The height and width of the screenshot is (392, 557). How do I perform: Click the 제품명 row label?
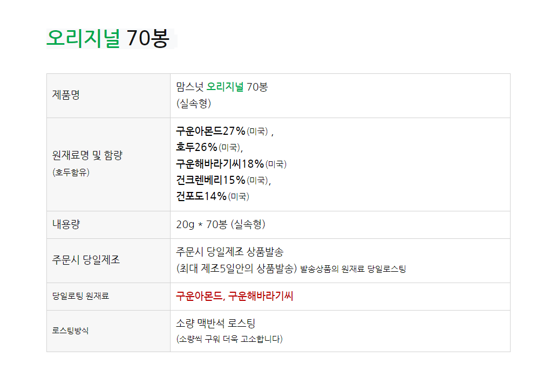click(66, 95)
